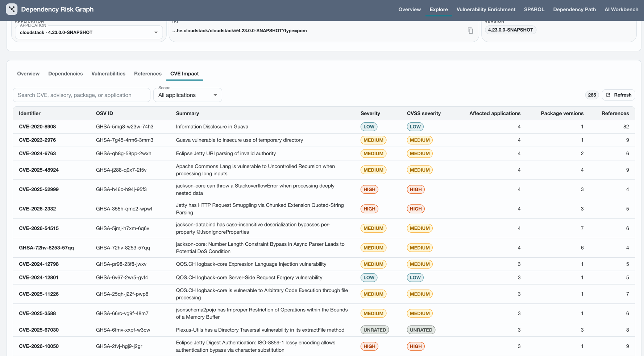Switch to the References tab
Viewport: 644px width, 356px height.
coord(148,74)
